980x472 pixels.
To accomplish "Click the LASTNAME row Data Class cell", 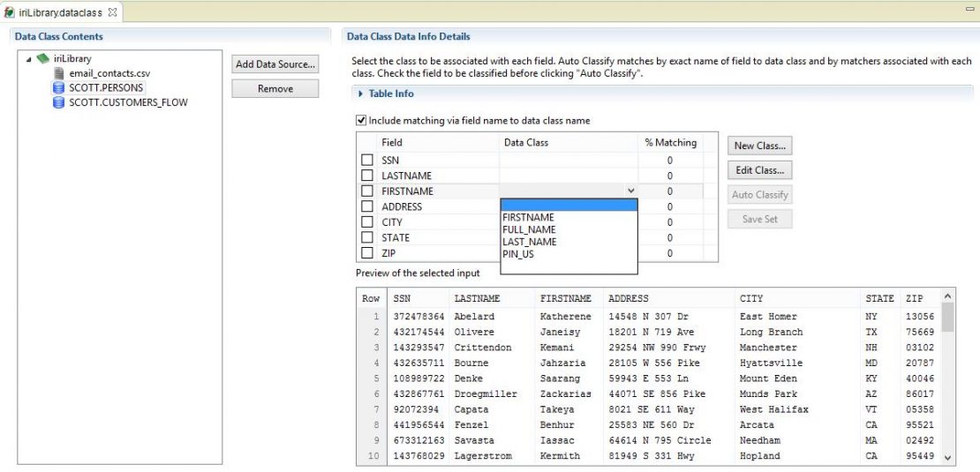I will coord(569,176).
